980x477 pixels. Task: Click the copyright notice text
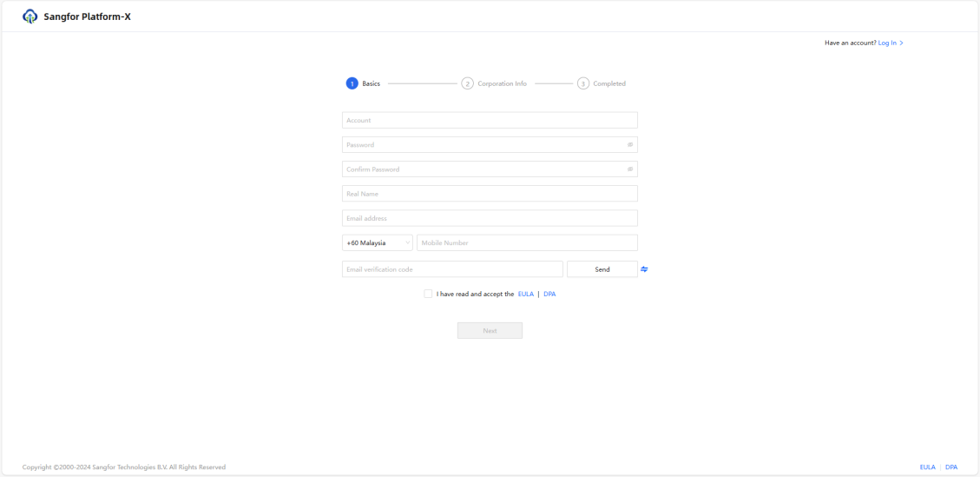(x=124, y=467)
